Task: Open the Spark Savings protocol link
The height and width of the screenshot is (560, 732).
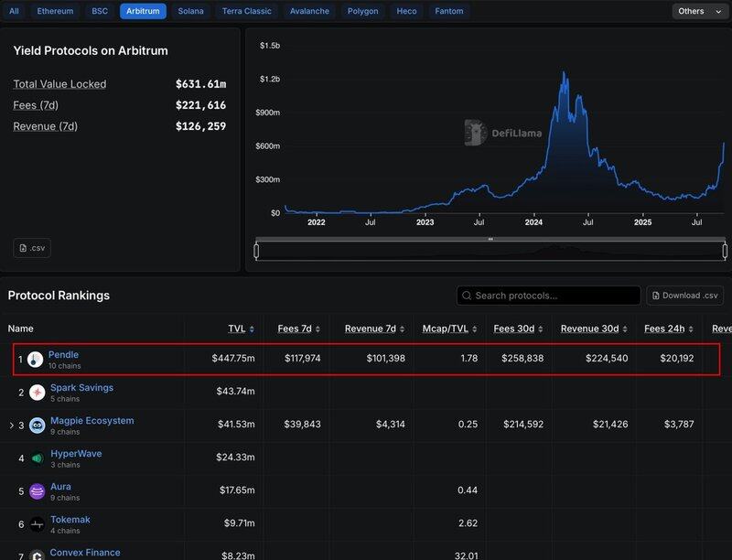Action: click(81, 387)
